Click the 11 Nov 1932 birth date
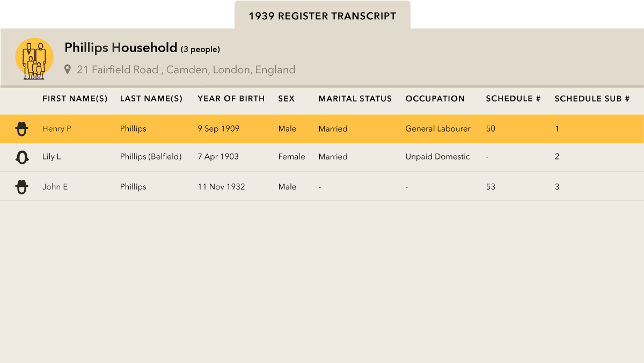This screenshot has height=363, width=644. pyautogui.click(x=221, y=187)
